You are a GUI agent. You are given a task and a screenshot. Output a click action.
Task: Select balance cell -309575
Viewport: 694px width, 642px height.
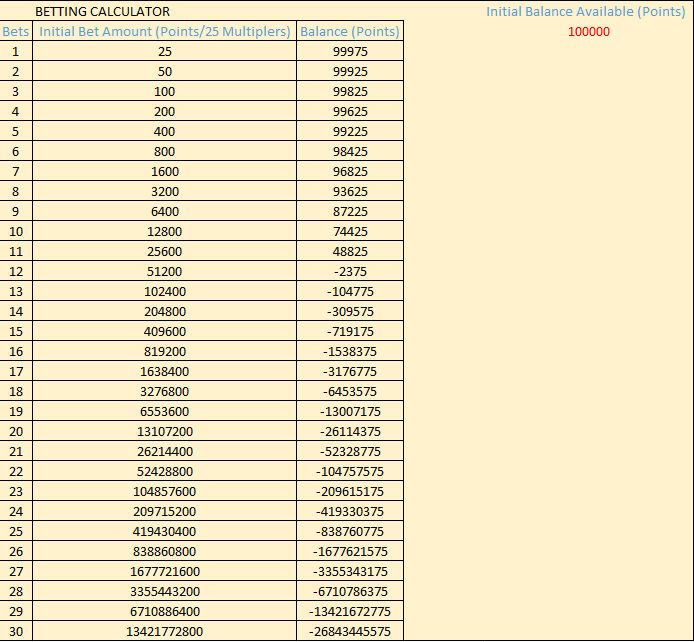coord(350,311)
